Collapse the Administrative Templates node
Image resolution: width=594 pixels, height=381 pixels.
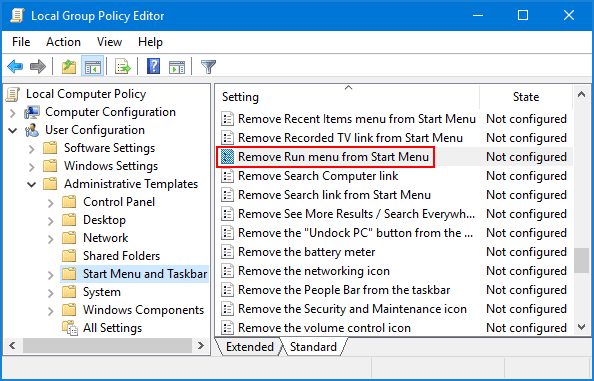(32, 184)
